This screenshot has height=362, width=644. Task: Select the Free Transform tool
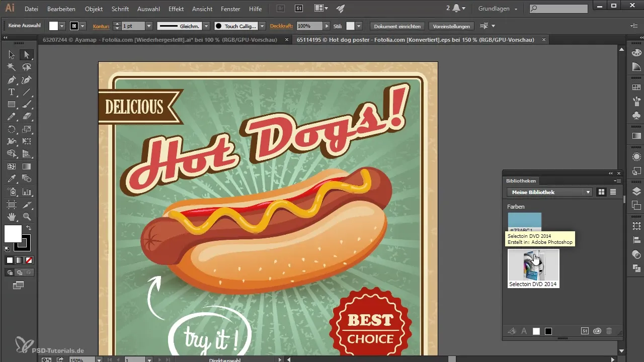coord(27,142)
